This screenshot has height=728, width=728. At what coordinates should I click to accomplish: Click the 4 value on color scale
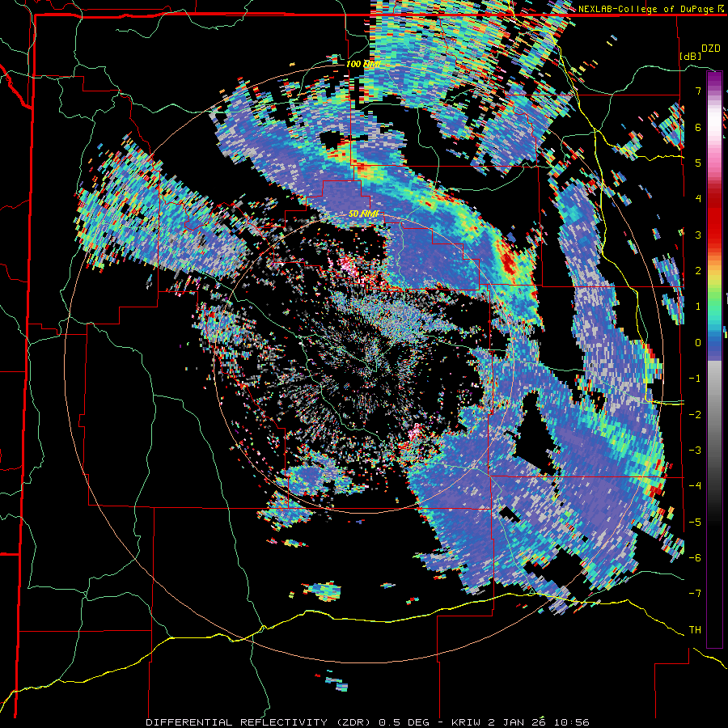[x=698, y=199]
